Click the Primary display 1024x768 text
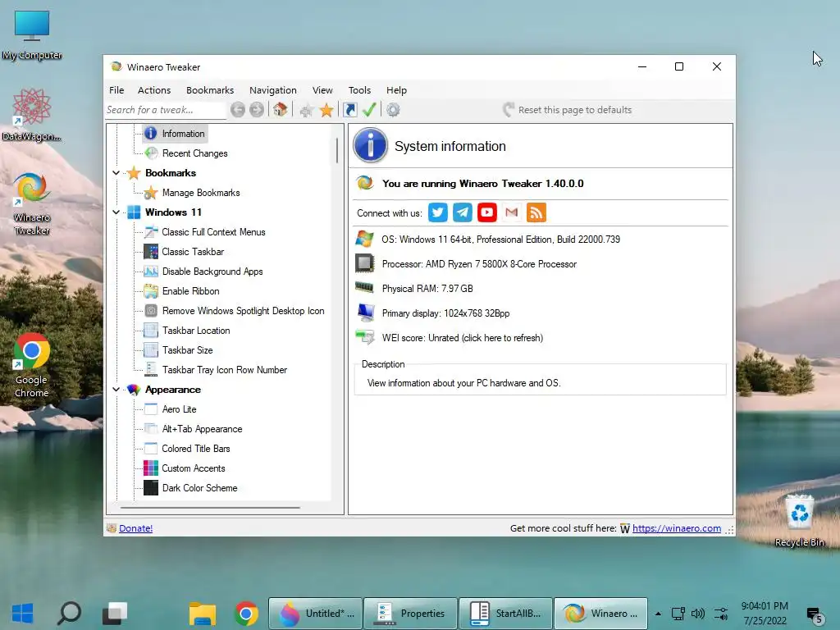 click(445, 313)
